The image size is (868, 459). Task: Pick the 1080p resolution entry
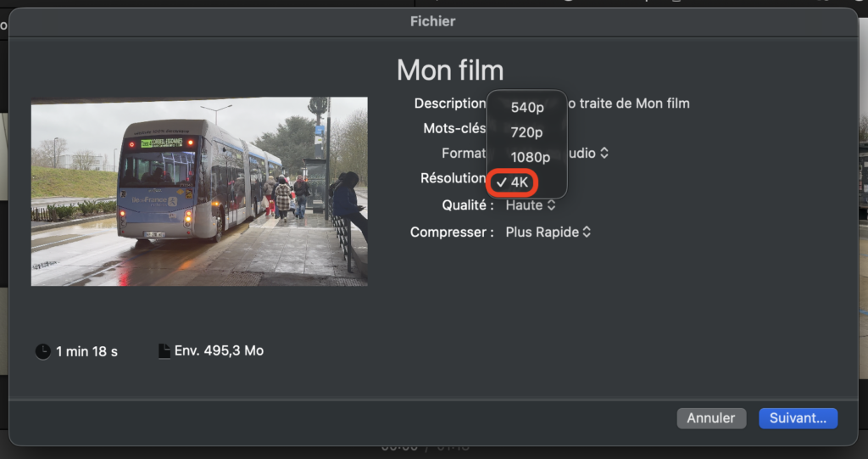(530, 157)
